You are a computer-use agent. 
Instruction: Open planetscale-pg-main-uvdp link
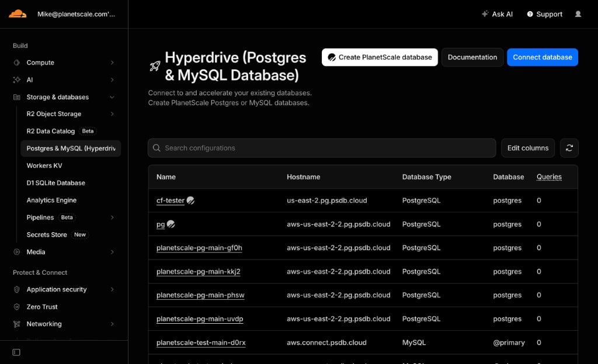200,318
